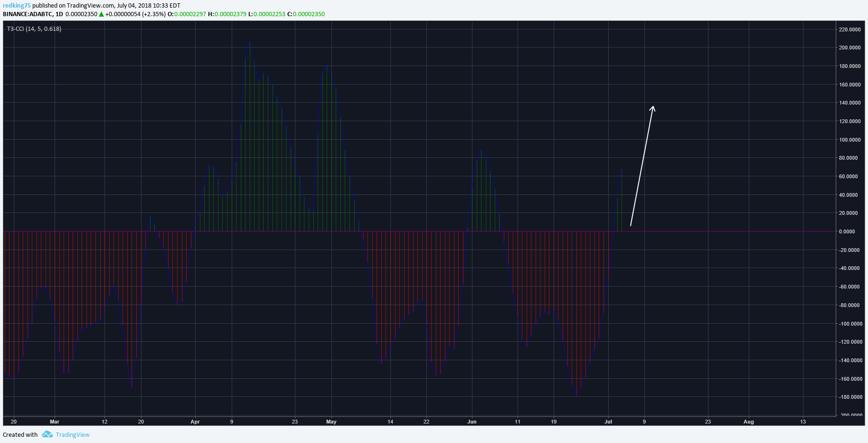The image size is (868, 443).
Task: Click the Apr date label on time axis
Action: [195, 422]
